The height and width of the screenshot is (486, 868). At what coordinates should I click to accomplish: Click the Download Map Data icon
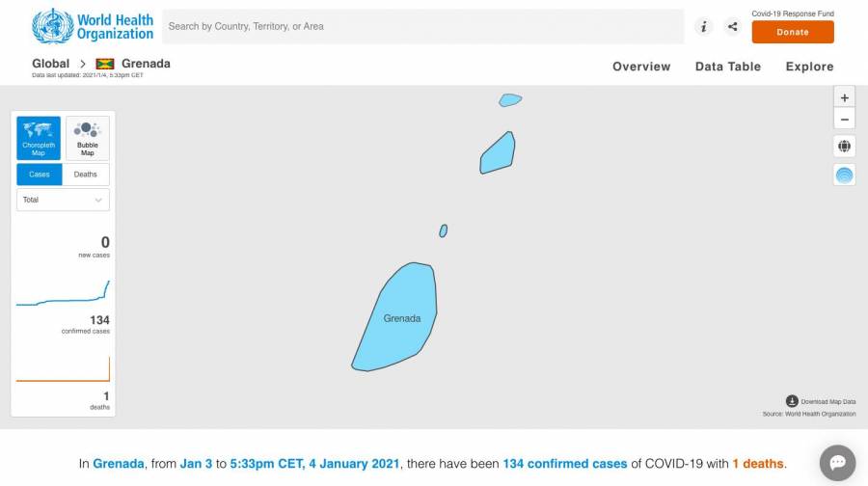click(x=792, y=401)
